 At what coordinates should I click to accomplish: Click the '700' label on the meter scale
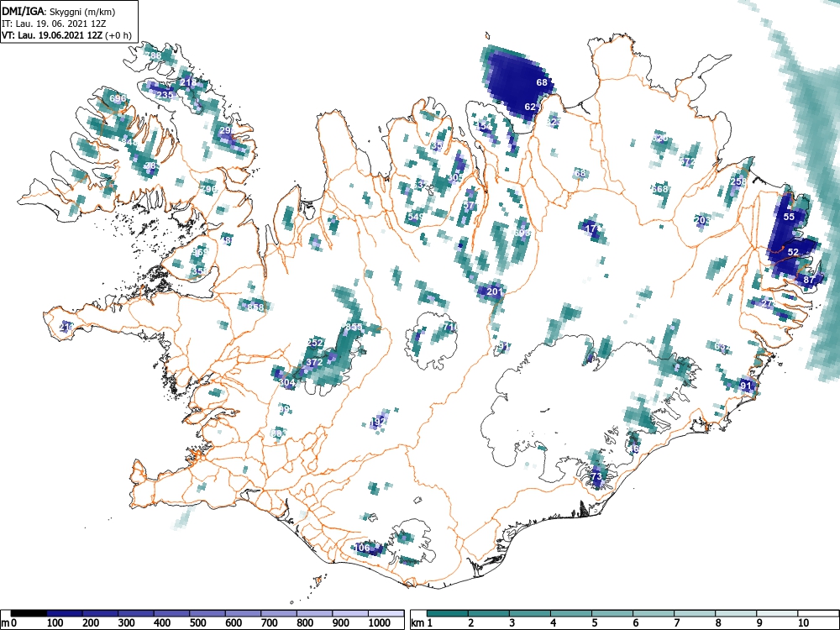point(269,622)
